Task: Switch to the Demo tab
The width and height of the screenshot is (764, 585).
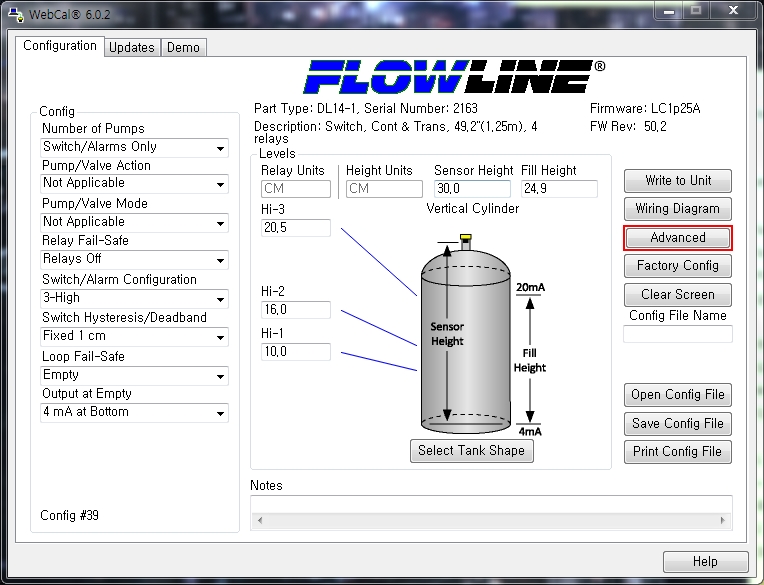Action: [x=183, y=47]
